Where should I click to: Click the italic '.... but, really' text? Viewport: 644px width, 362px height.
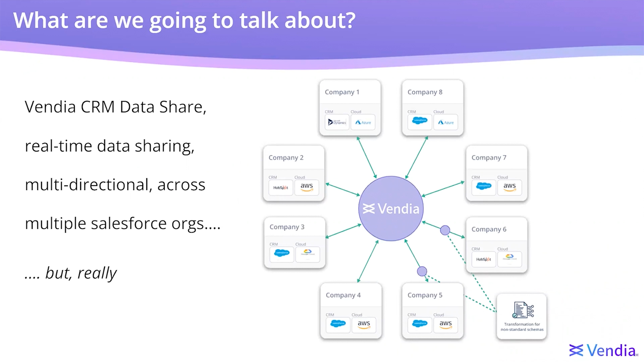(71, 273)
